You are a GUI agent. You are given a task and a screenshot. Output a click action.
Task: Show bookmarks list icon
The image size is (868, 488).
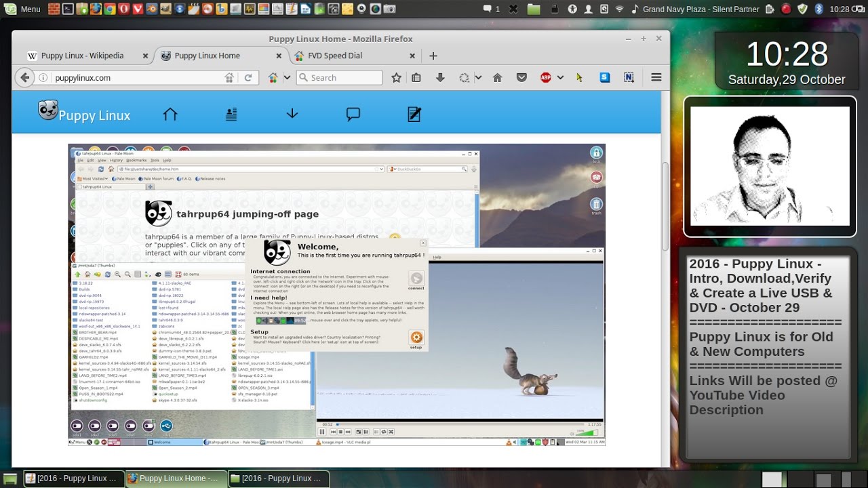[x=416, y=77]
